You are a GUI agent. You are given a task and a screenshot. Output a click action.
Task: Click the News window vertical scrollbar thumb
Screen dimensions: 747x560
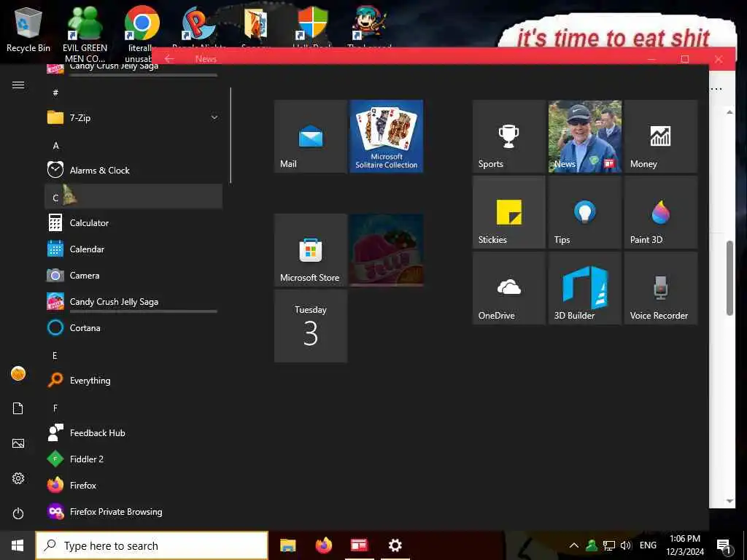729,278
